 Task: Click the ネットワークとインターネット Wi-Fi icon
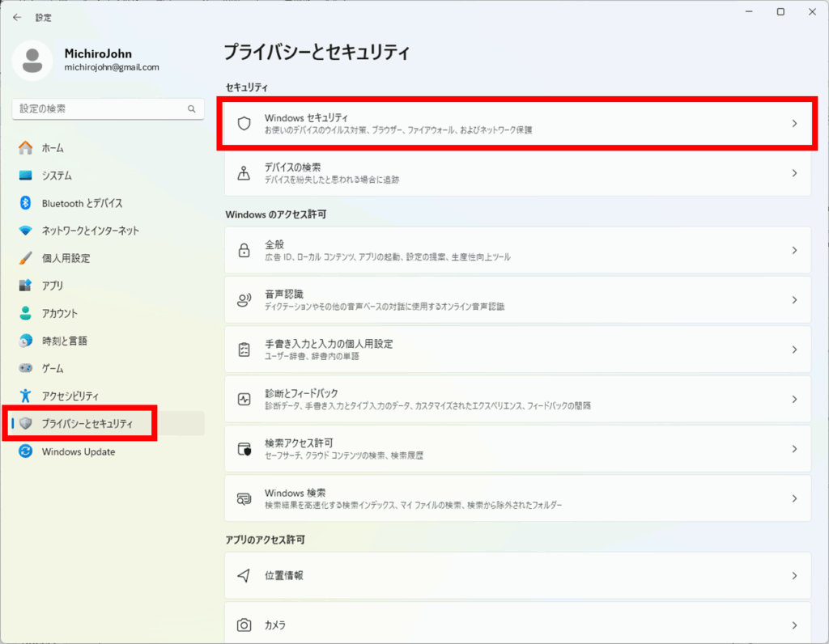(x=25, y=231)
